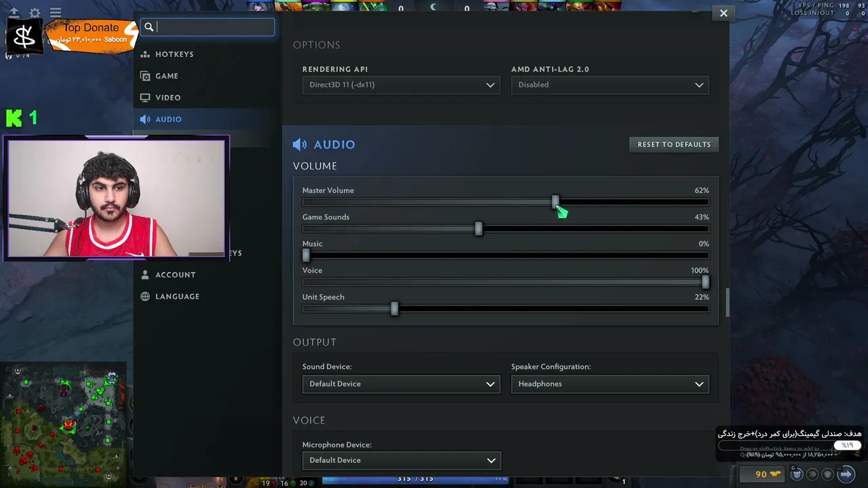Click the search magnifier icon
868x488 pixels.
(149, 27)
